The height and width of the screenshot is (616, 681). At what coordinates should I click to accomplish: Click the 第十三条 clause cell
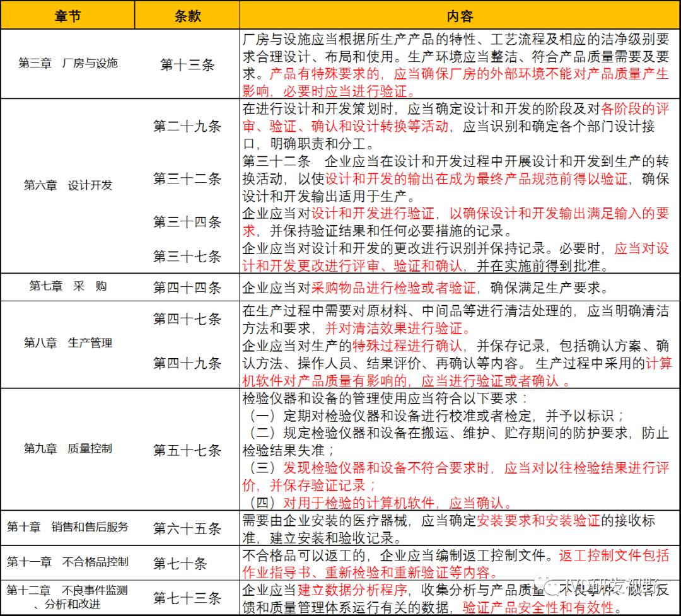click(x=187, y=65)
